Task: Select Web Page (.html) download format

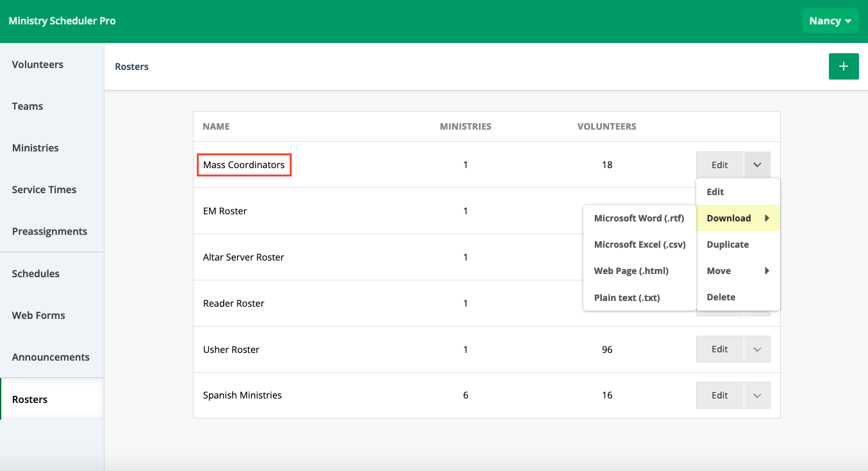Action: tap(631, 271)
